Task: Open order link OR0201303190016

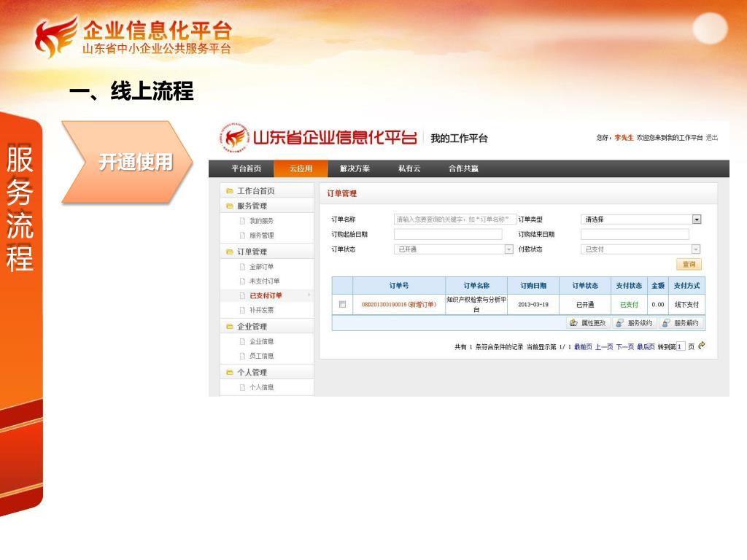Action: (399, 304)
